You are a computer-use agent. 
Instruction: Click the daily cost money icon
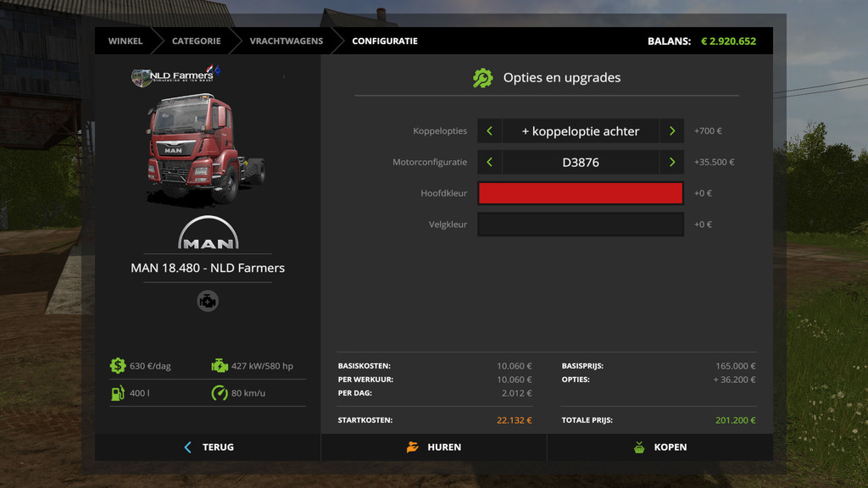coord(117,366)
